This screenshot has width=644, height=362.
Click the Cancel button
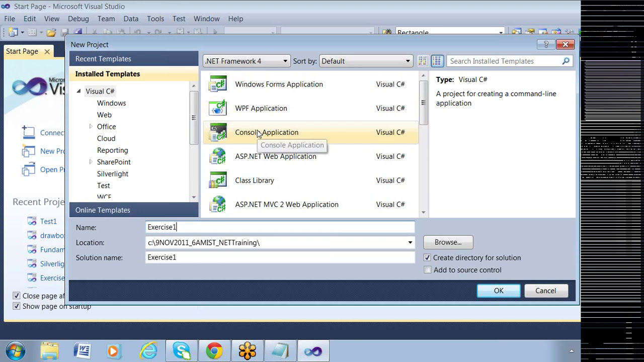coord(546,291)
